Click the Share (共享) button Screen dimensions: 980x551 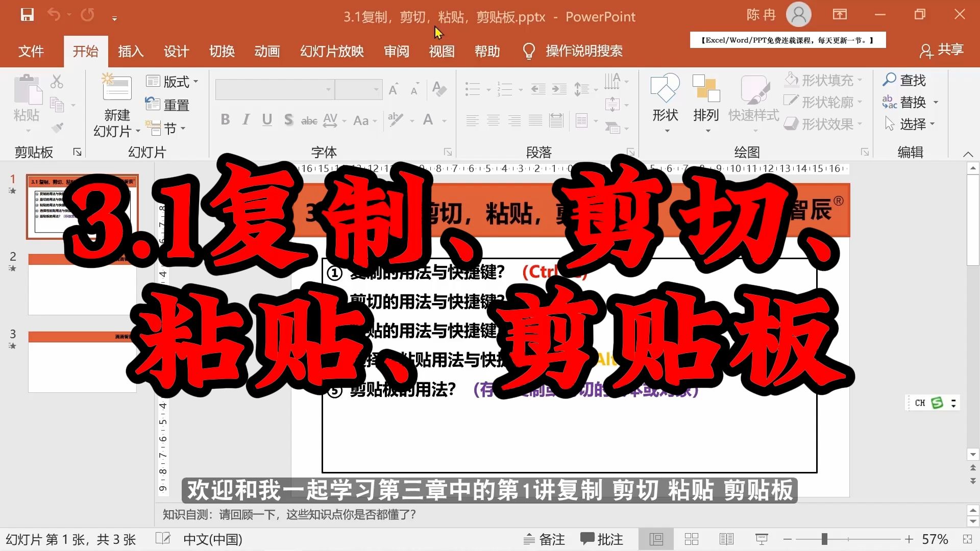942,50
